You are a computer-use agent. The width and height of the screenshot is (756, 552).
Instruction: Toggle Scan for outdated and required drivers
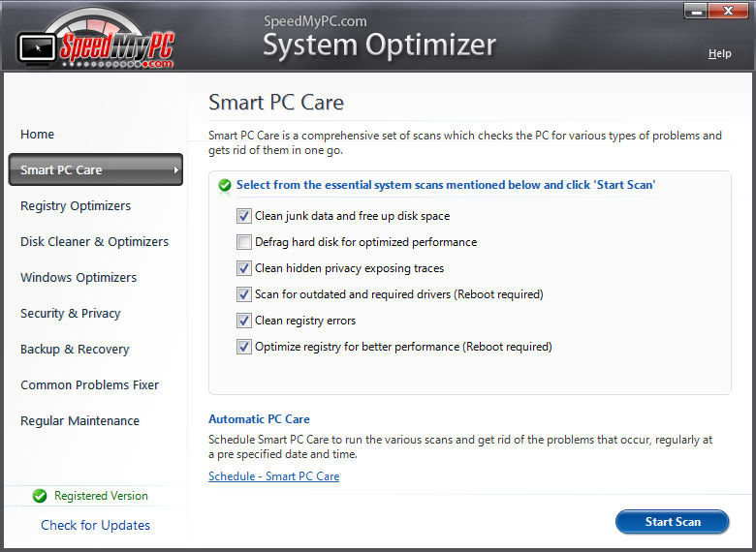tap(244, 294)
